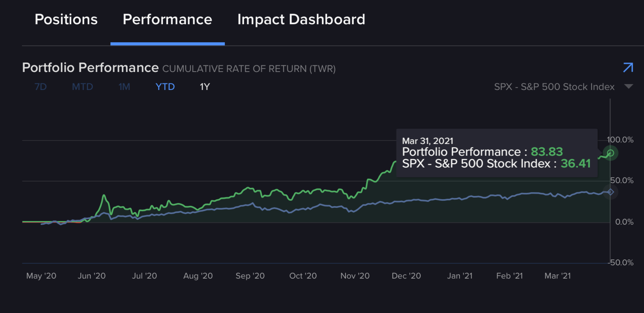Select MTD time range

coord(82,87)
